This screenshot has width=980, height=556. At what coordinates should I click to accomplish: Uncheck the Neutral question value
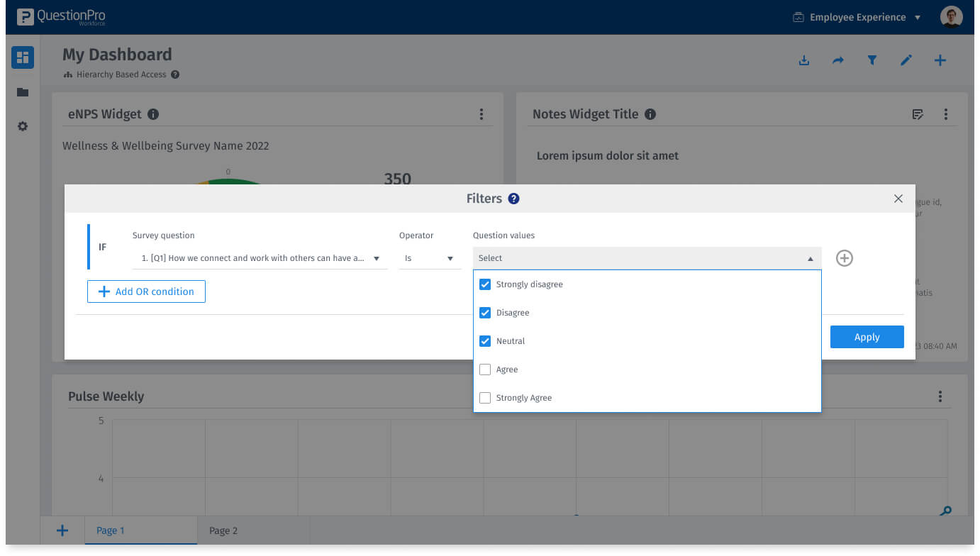tap(485, 341)
